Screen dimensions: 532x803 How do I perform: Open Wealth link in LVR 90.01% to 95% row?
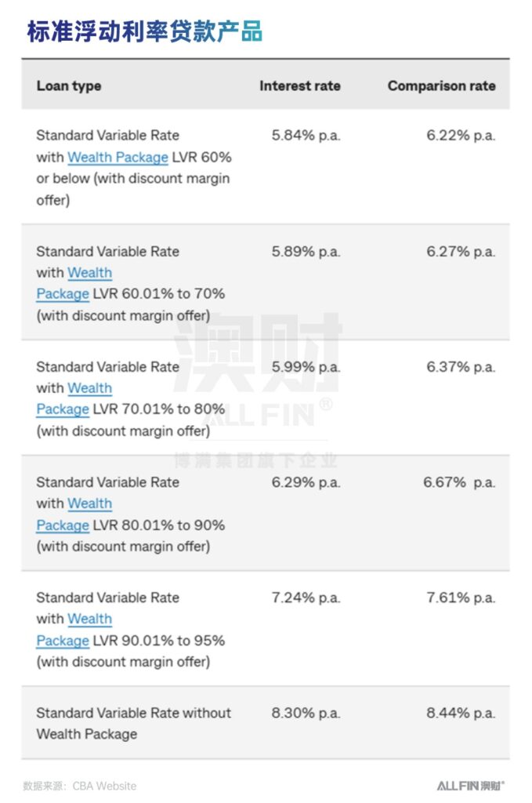point(89,619)
